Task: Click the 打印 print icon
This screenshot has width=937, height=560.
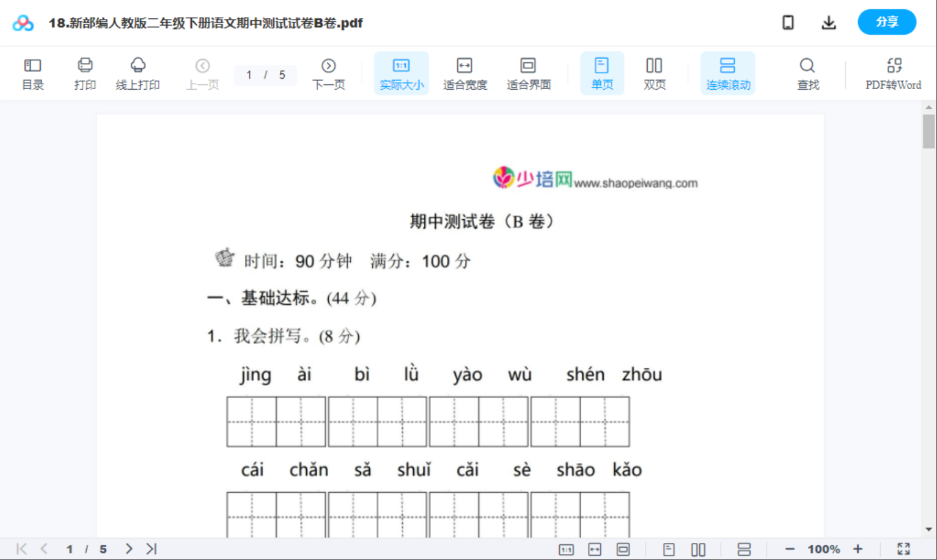Action: point(85,73)
